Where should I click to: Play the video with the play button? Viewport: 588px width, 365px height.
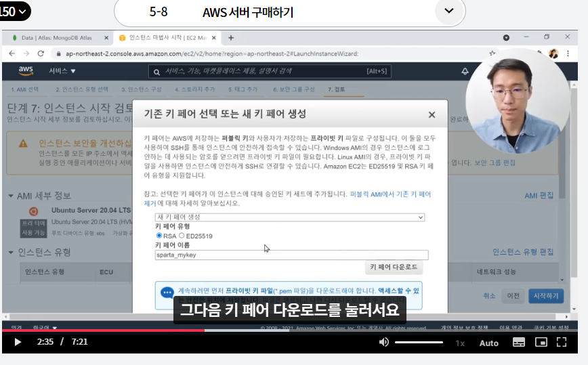pyautogui.click(x=17, y=342)
